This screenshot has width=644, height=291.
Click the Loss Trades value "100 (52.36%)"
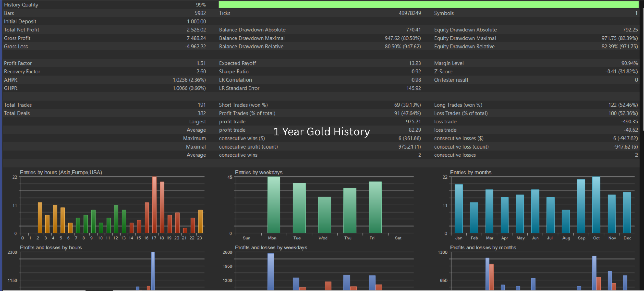coord(623,113)
